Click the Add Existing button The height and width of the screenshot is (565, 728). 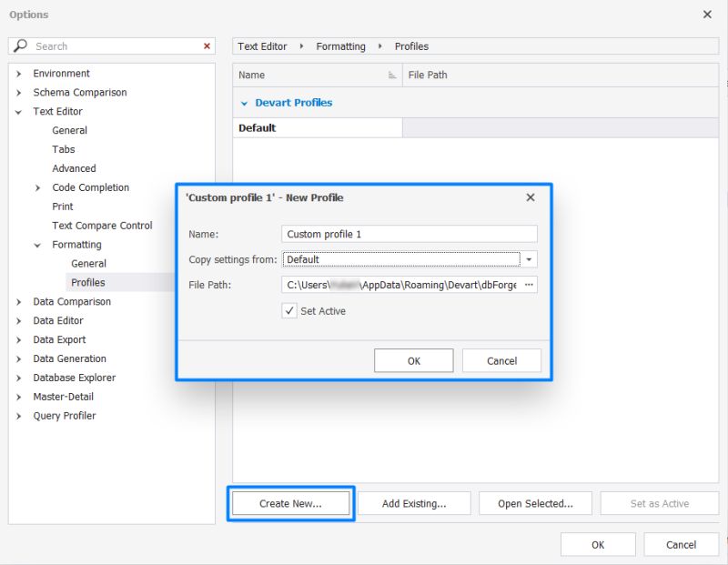(x=415, y=502)
